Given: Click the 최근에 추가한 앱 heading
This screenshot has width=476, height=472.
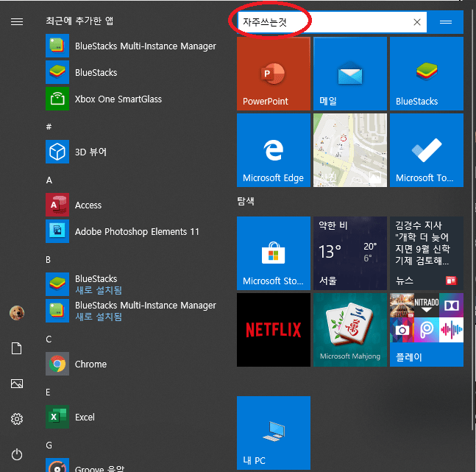Looking at the screenshot, I should coord(79,21).
